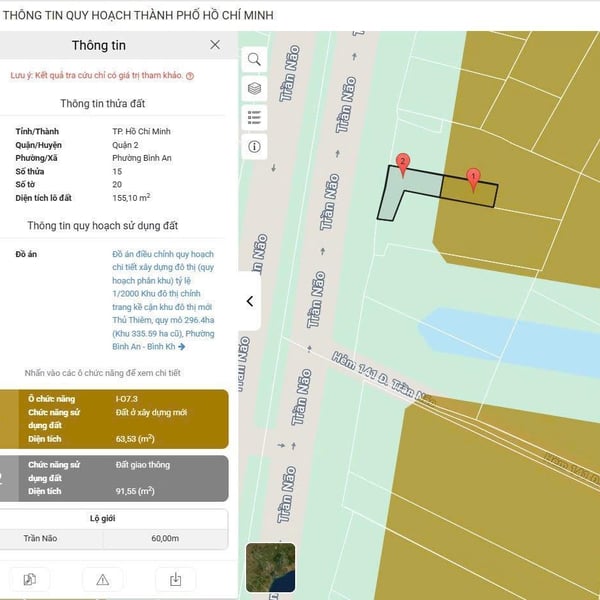Close the Thông tin panel

(215, 45)
